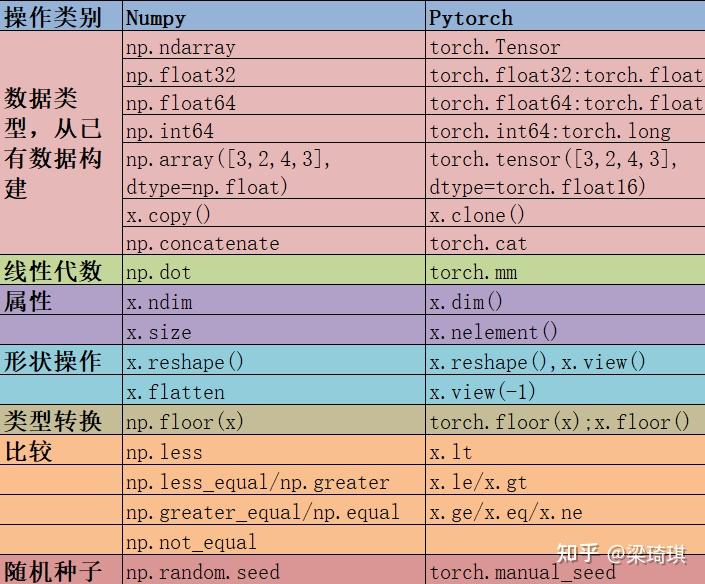This screenshot has height=584, width=705.
Task: Click the 知乎 @梁琦琪 watermark
Action: 621,553
